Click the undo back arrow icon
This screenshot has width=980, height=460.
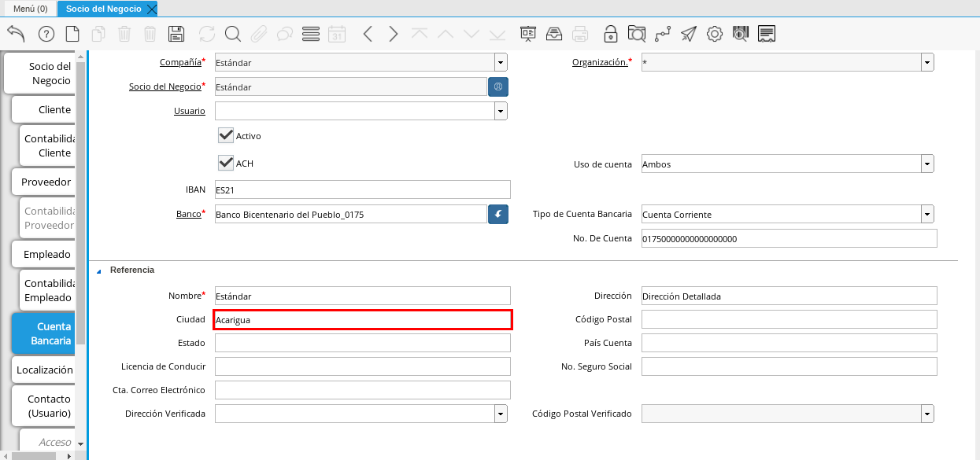[16, 34]
